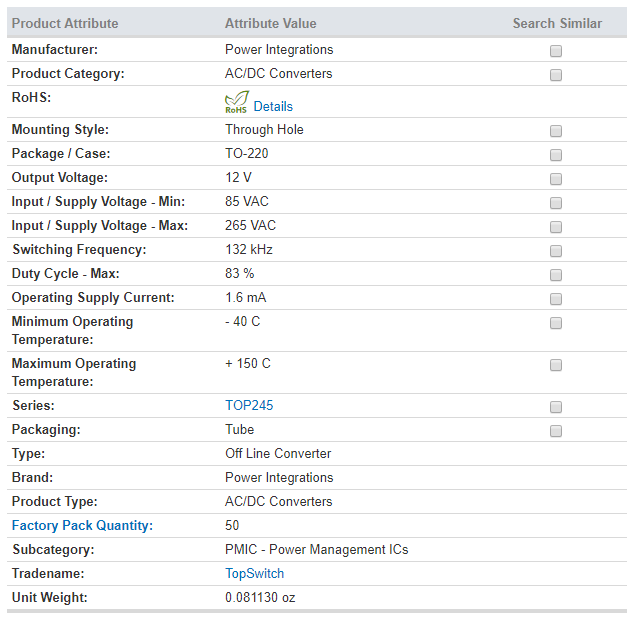Click the - 40 C temperature value
Image resolution: width=636 pixels, height=617 pixels.
pos(243,321)
